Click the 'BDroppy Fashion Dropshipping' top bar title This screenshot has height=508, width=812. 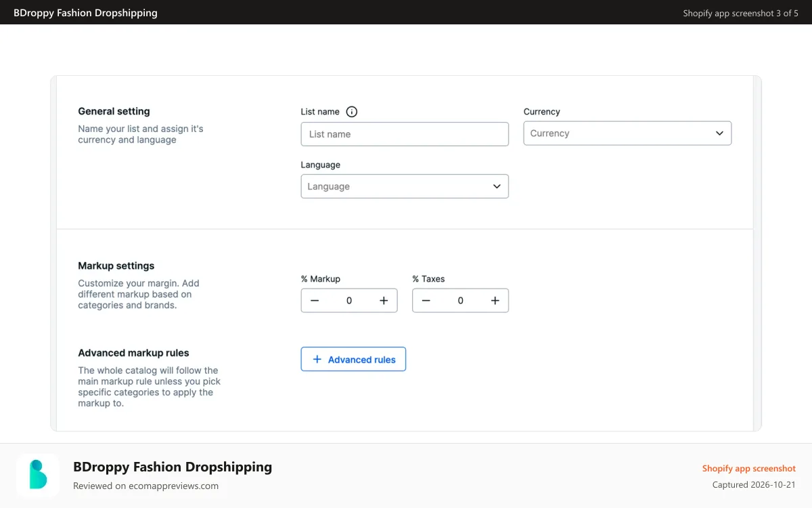coord(85,13)
